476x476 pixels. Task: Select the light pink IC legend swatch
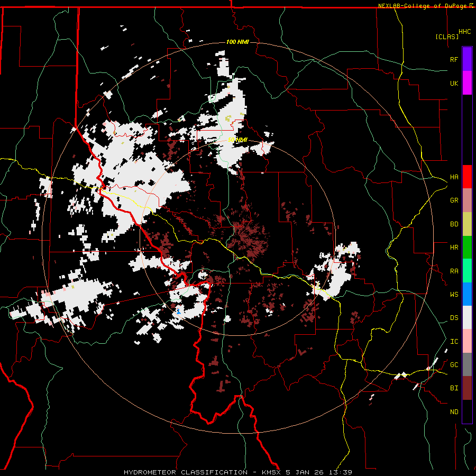coord(467,341)
